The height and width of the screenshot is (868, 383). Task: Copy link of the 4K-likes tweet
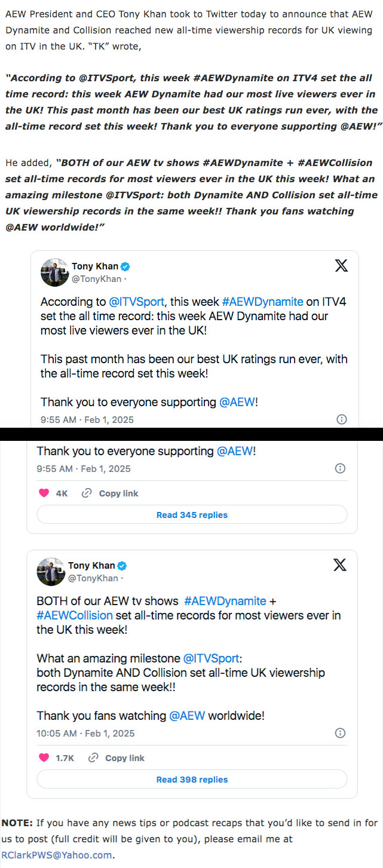pyautogui.click(x=110, y=493)
